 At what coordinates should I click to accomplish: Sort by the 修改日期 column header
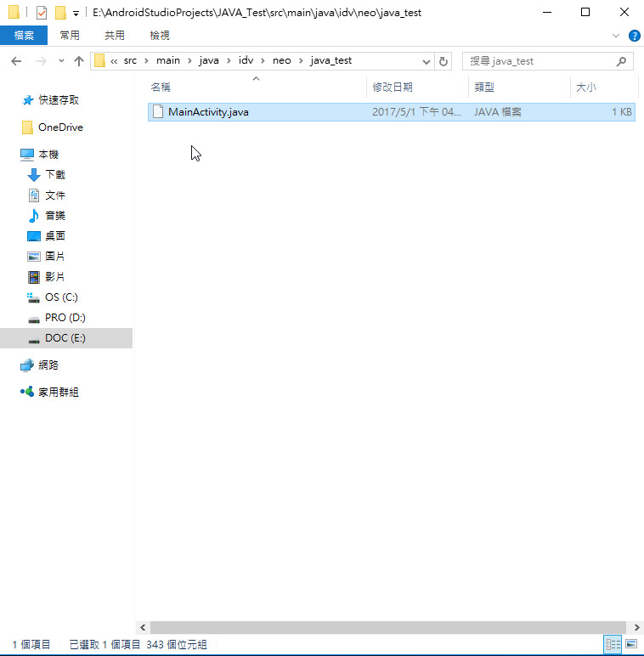coord(393,87)
